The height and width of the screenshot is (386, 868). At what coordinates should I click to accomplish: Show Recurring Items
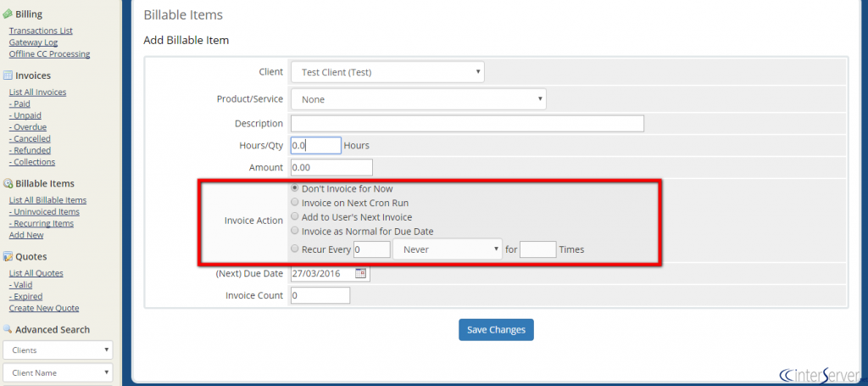(x=41, y=223)
